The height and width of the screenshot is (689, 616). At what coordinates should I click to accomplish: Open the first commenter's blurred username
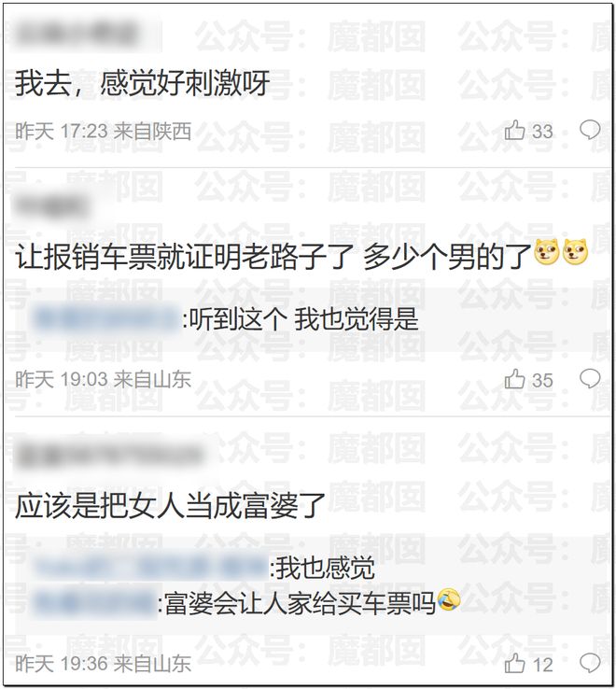pyautogui.click(x=77, y=34)
